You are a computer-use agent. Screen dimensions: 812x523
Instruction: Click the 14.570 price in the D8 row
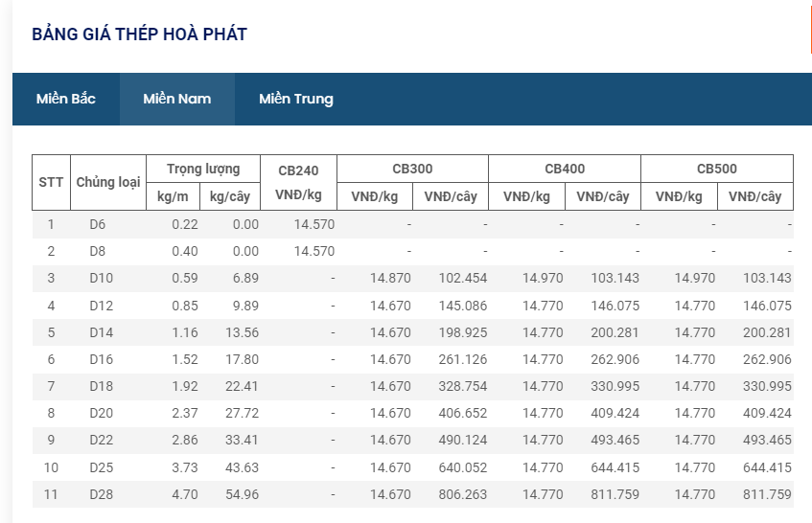pyautogui.click(x=314, y=251)
